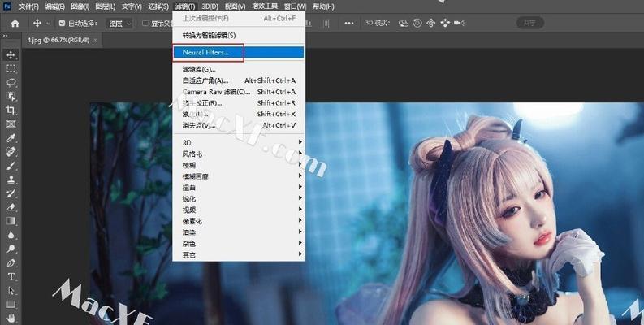
Task: Open the 图层 auto-select dropdown
Action: (119, 24)
